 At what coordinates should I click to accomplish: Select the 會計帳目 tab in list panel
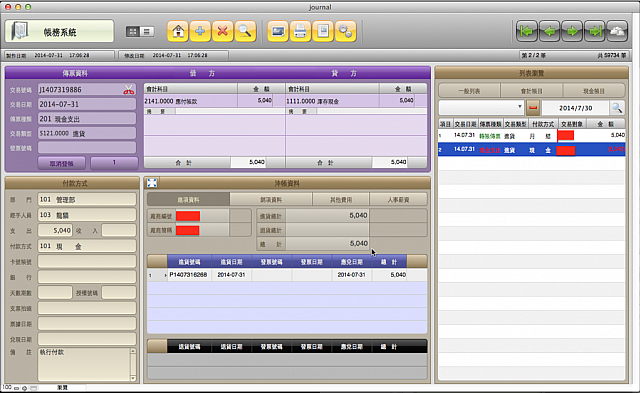[x=532, y=91]
